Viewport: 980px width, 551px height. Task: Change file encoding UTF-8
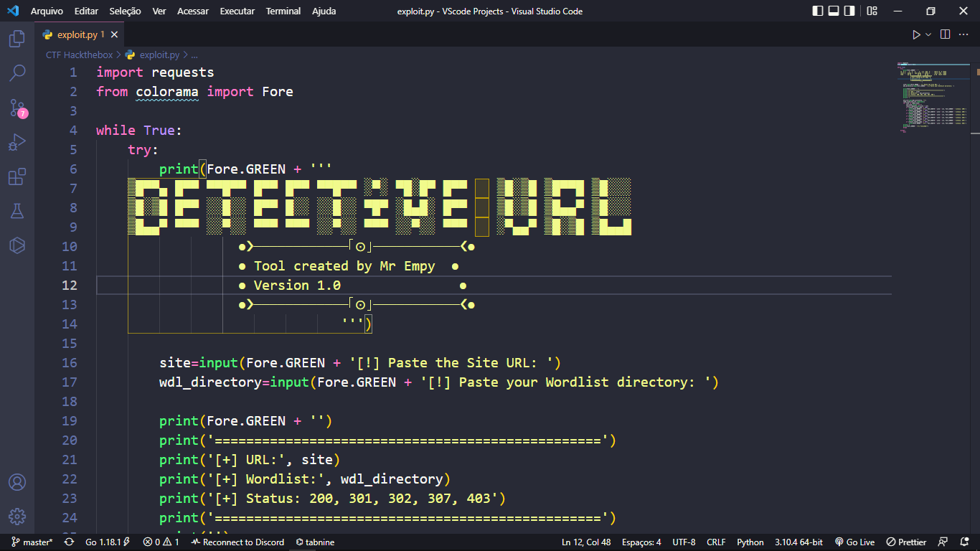[684, 542]
